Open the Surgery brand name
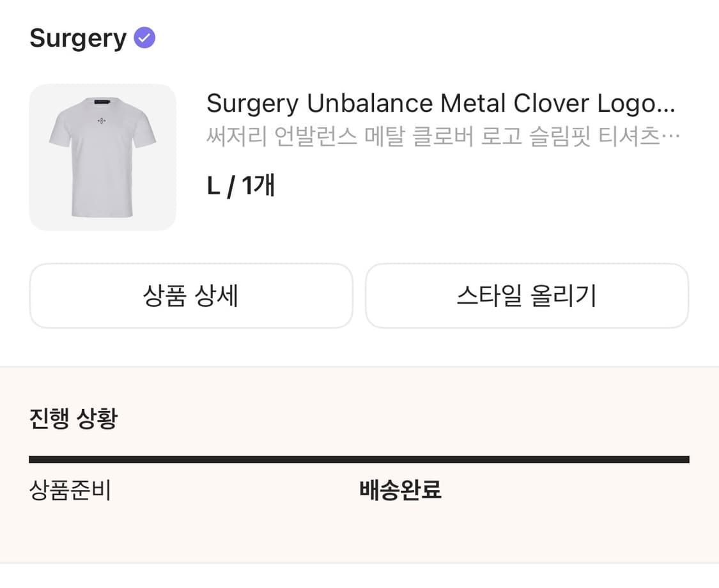 [77, 38]
